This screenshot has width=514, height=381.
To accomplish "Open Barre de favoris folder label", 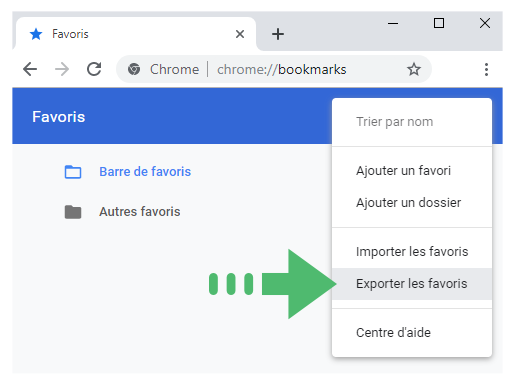I will 145,172.
